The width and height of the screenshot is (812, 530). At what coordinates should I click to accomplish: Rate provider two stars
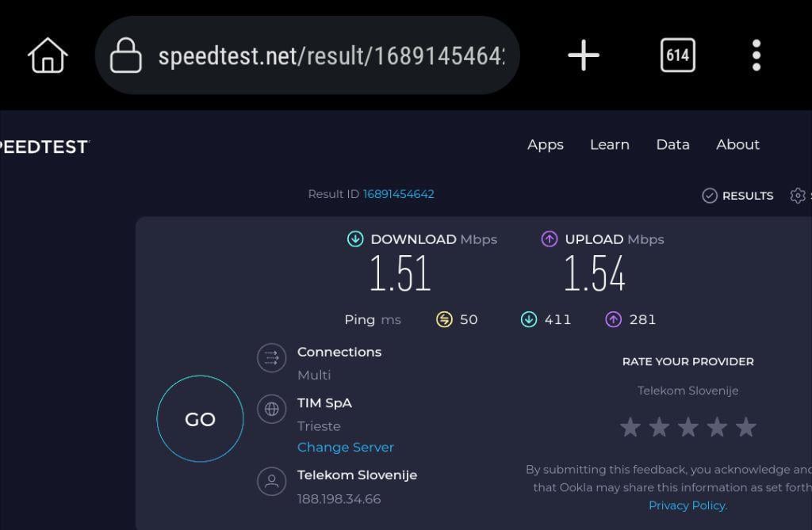659,427
